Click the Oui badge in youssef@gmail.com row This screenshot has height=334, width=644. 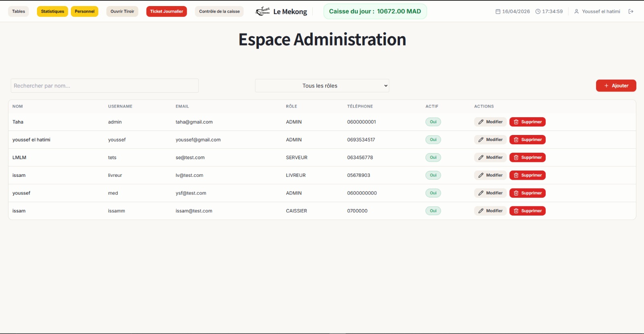click(433, 140)
